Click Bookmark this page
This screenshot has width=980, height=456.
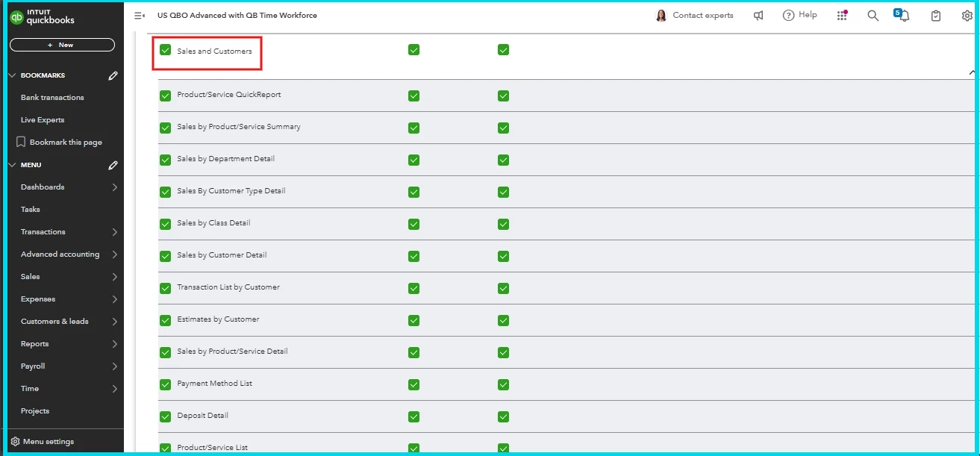pyautogui.click(x=66, y=143)
